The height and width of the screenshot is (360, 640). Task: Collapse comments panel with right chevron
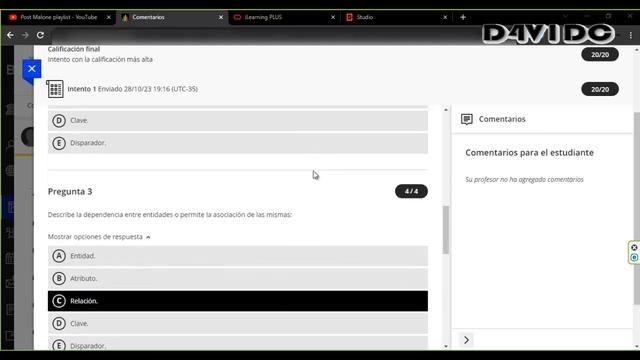[x=466, y=340]
